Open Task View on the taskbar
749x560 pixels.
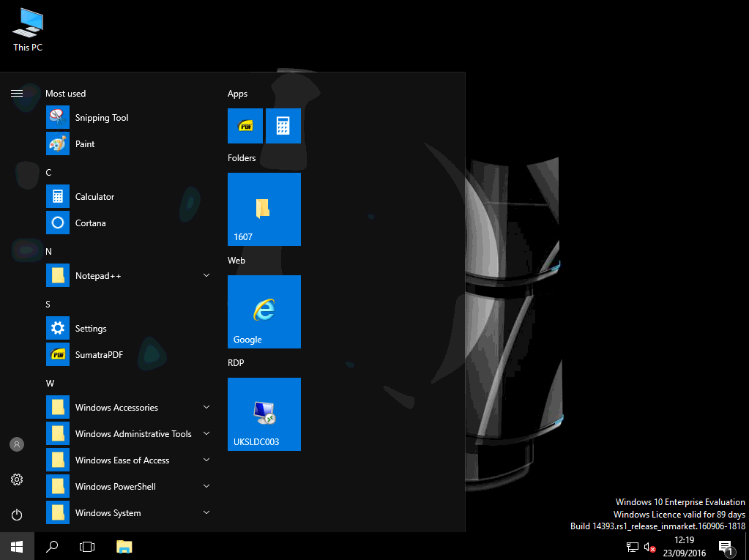(x=87, y=547)
